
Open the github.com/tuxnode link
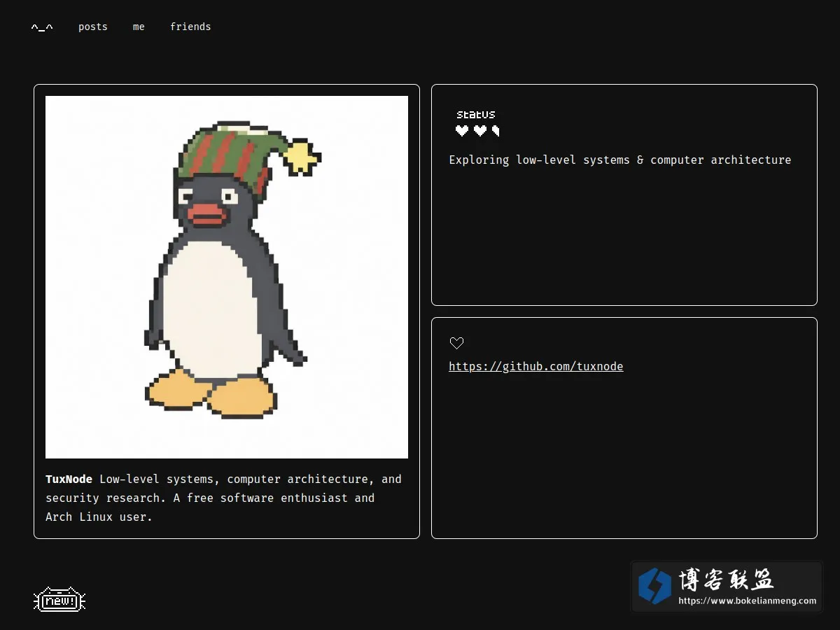[536, 366]
